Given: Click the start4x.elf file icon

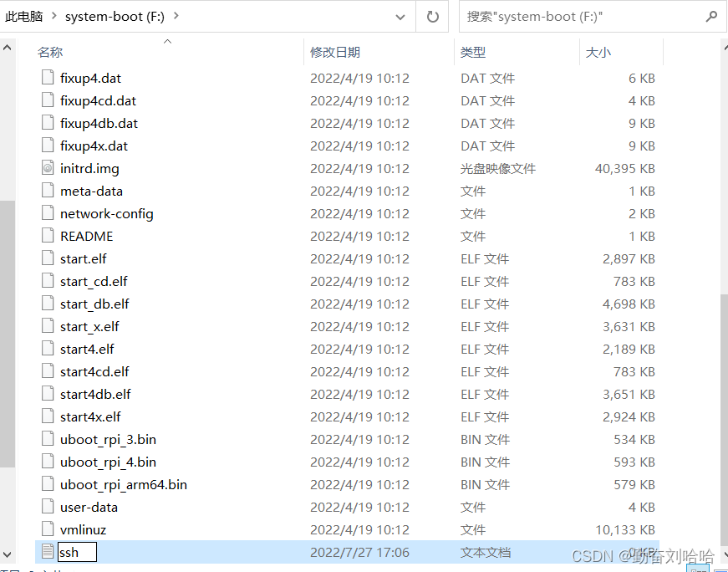Looking at the screenshot, I should pyautogui.click(x=48, y=416).
